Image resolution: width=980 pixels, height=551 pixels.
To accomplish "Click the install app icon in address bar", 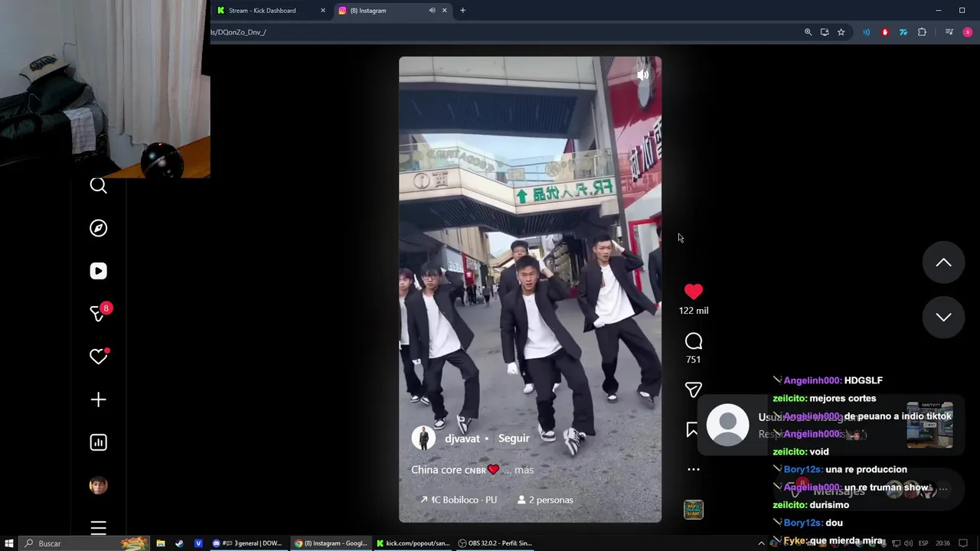I will coord(825,32).
